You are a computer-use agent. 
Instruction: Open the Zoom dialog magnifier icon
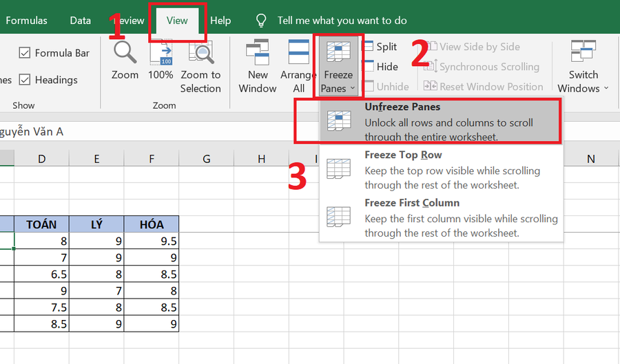125,52
